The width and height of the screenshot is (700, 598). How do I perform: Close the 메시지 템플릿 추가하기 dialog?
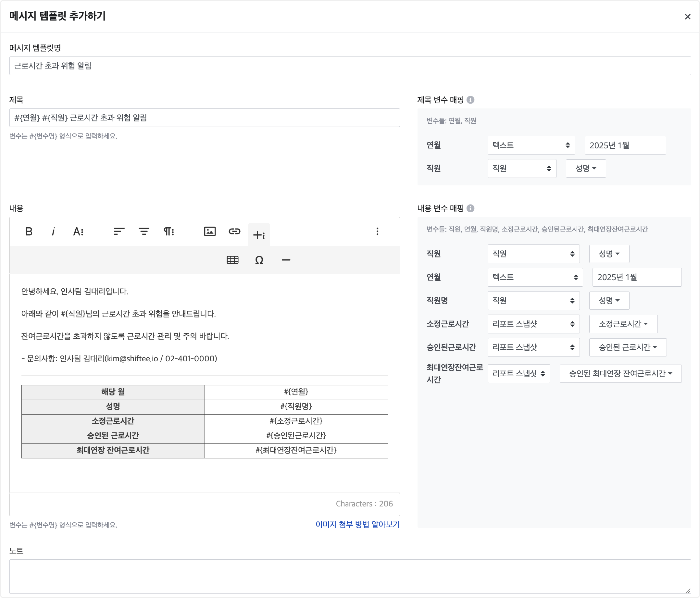[687, 17]
